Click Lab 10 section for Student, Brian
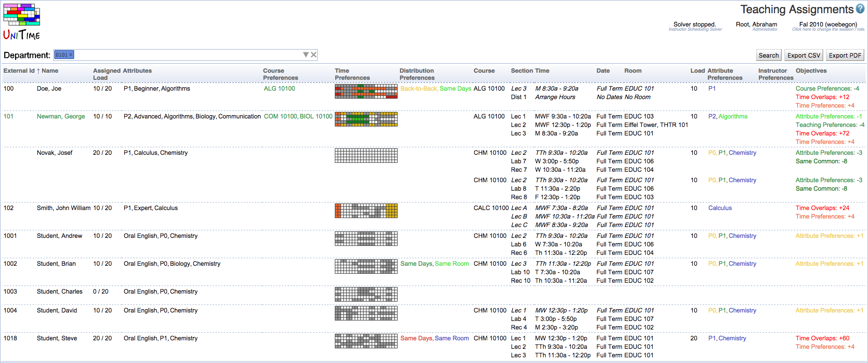This screenshot has height=363, width=868. pyautogui.click(x=520, y=272)
